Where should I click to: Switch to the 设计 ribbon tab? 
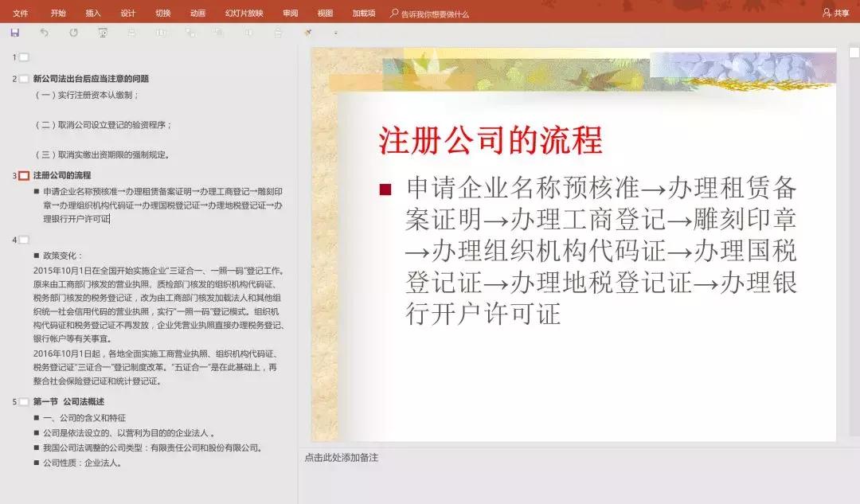pos(128,13)
